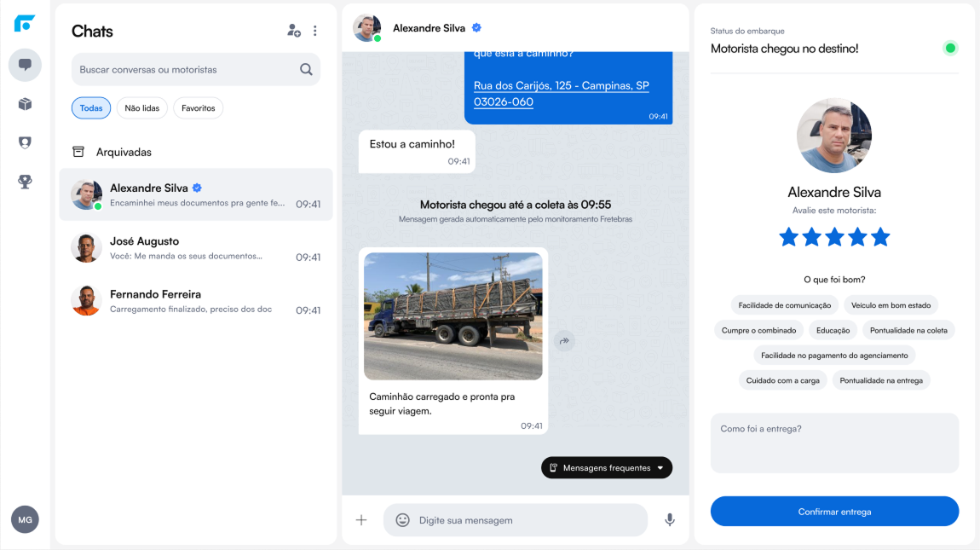Viewport: 980px width, 550px height.
Task: Switch to the 'Favoritos' filter tab
Action: tap(198, 108)
